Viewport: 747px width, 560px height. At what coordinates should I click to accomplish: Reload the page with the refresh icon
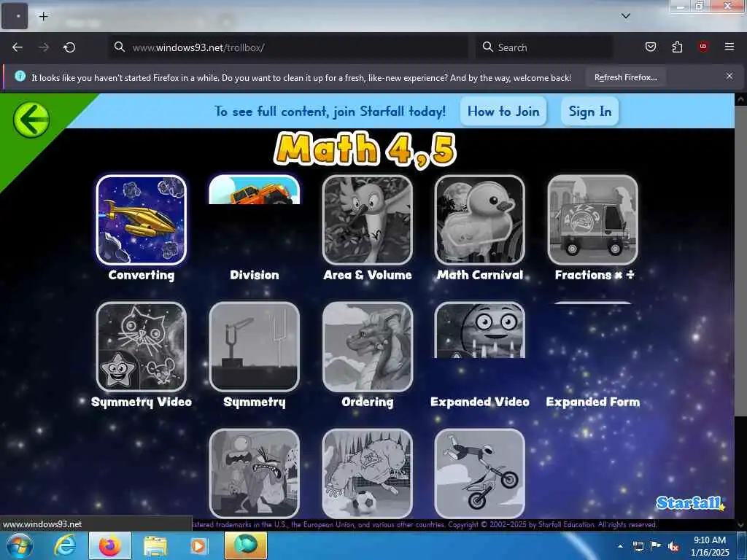pos(69,47)
